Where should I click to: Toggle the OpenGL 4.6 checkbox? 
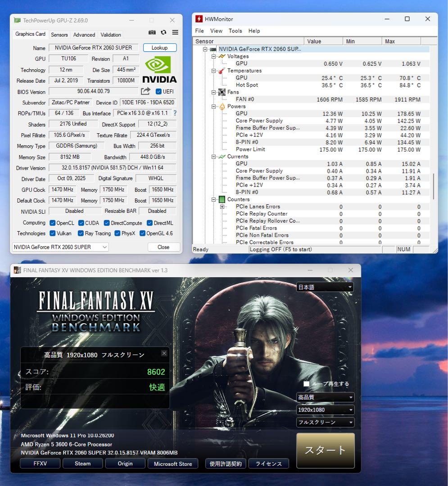point(142,233)
